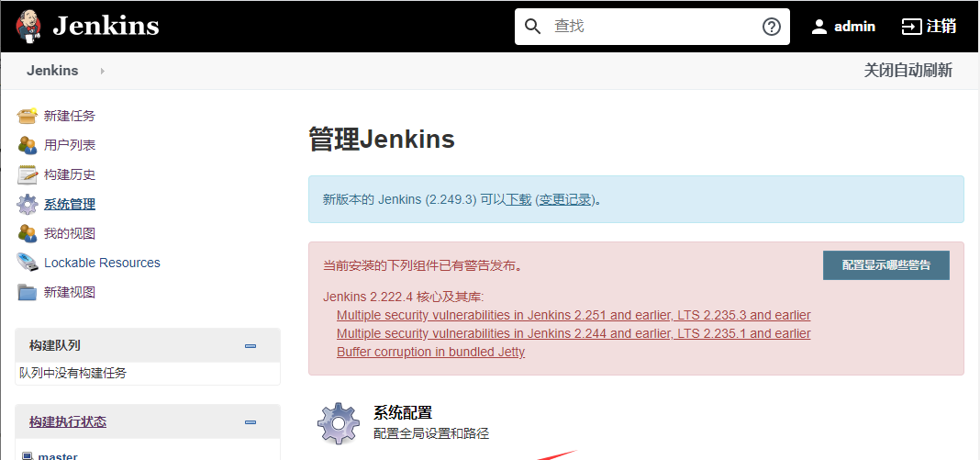Open the 新建任务 sidebar link
The image size is (980, 460).
coord(70,116)
